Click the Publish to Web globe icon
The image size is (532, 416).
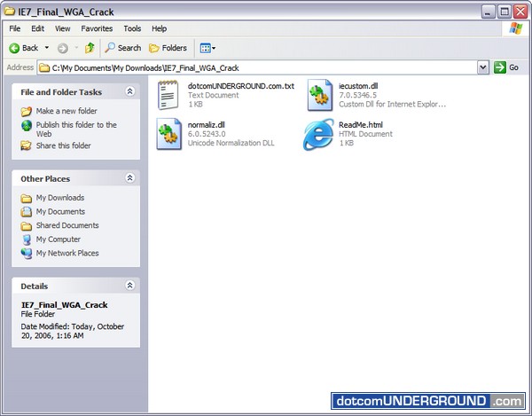tap(27, 126)
